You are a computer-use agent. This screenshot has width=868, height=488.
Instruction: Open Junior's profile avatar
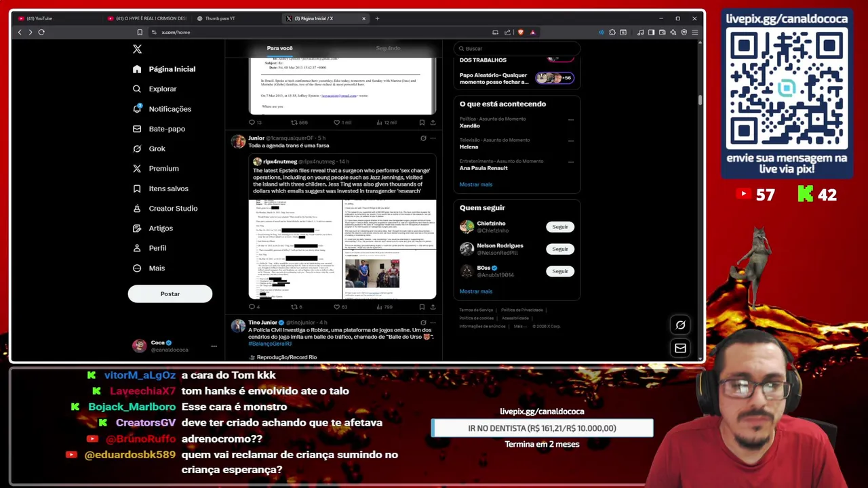point(238,142)
